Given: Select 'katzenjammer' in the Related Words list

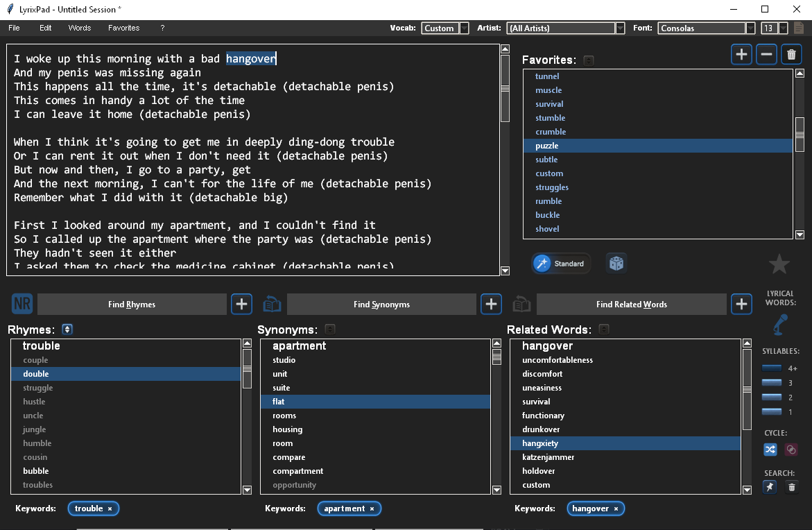Looking at the screenshot, I should (x=625, y=457).
